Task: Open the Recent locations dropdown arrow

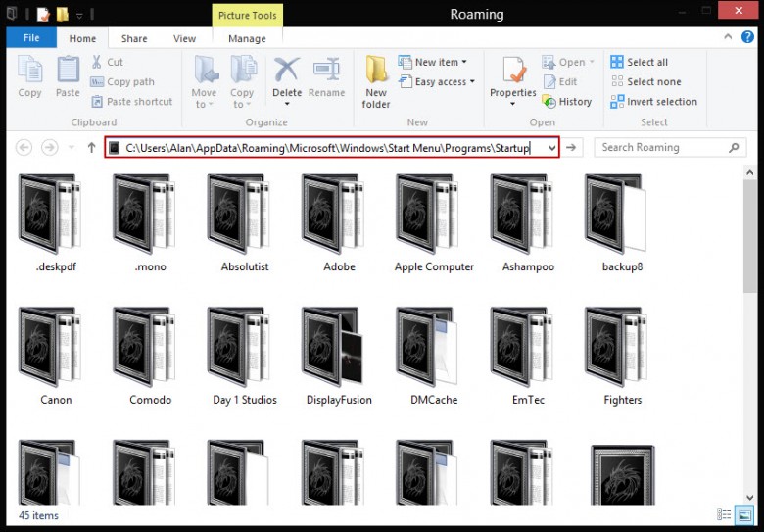Action: pyautogui.click(x=72, y=147)
